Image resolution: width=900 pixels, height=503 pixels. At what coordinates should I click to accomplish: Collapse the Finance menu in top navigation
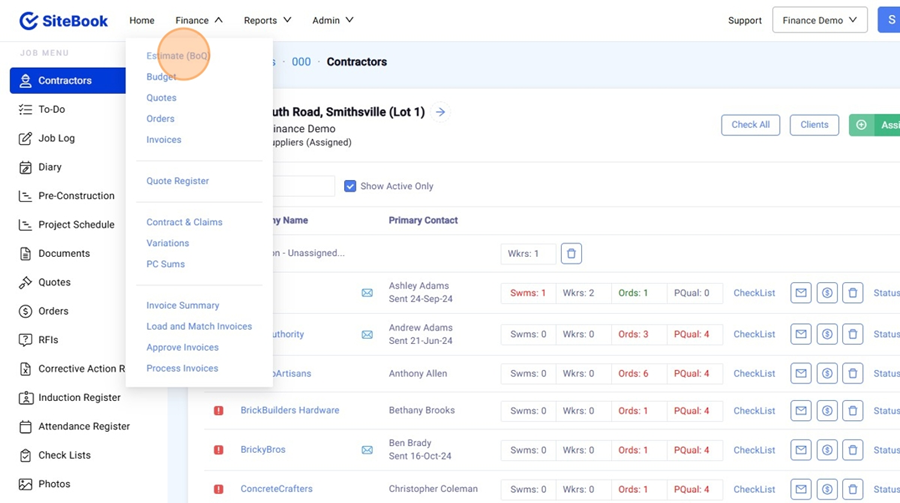pos(198,20)
